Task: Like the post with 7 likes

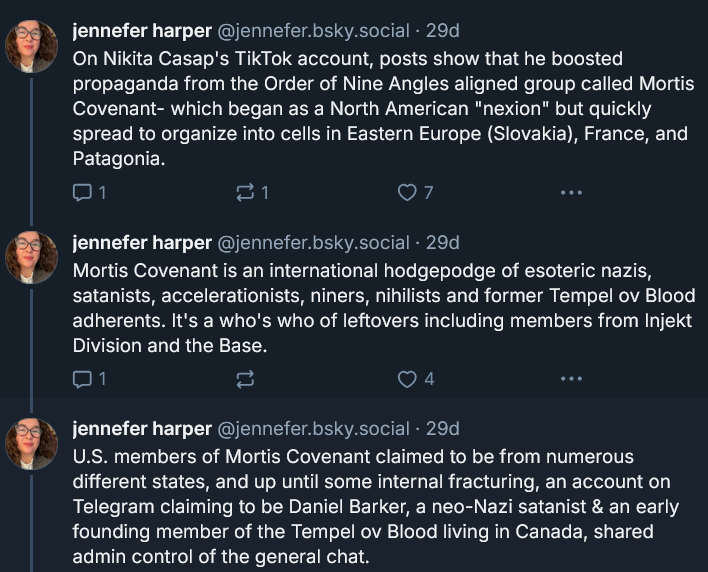Action: point(407,193)
